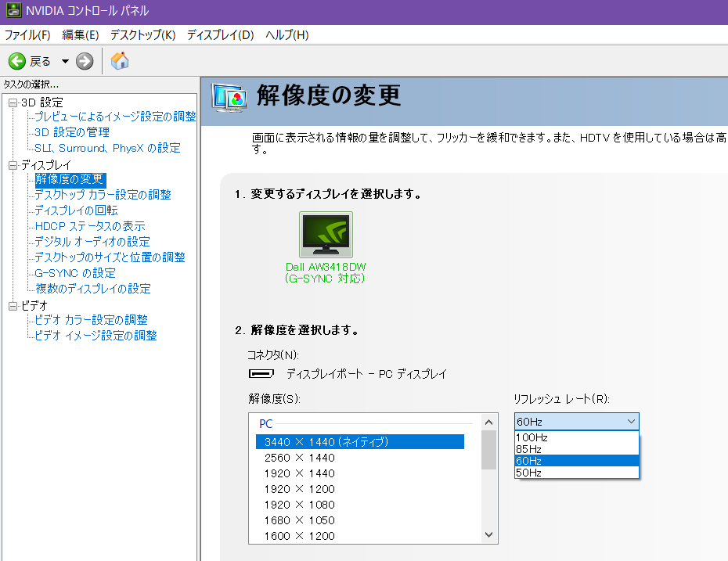
Task: Open G-SYNC の設定 page
Action: 75,273
